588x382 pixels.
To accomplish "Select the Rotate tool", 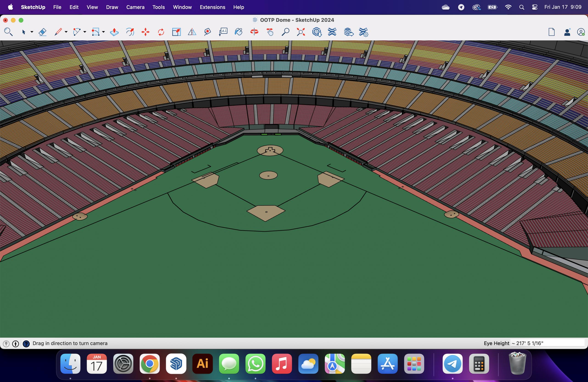I will pyautogui.click(x=161, y=32).
